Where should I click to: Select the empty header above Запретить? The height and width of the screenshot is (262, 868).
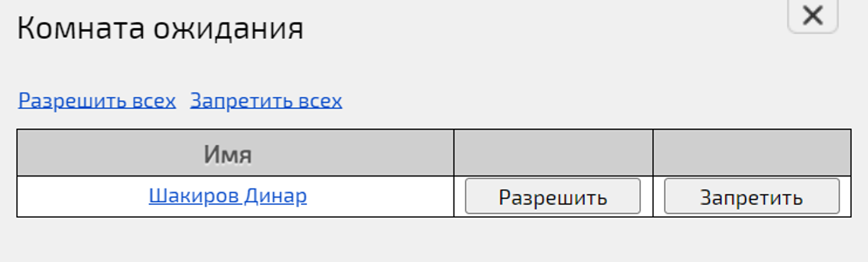point(752,153)
